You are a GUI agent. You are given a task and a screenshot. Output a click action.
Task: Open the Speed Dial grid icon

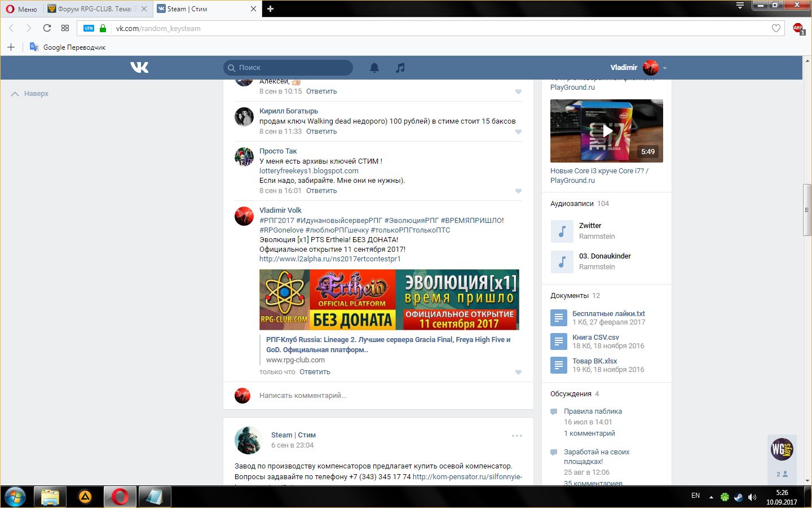pyautogui.click(x=65, y=28)
